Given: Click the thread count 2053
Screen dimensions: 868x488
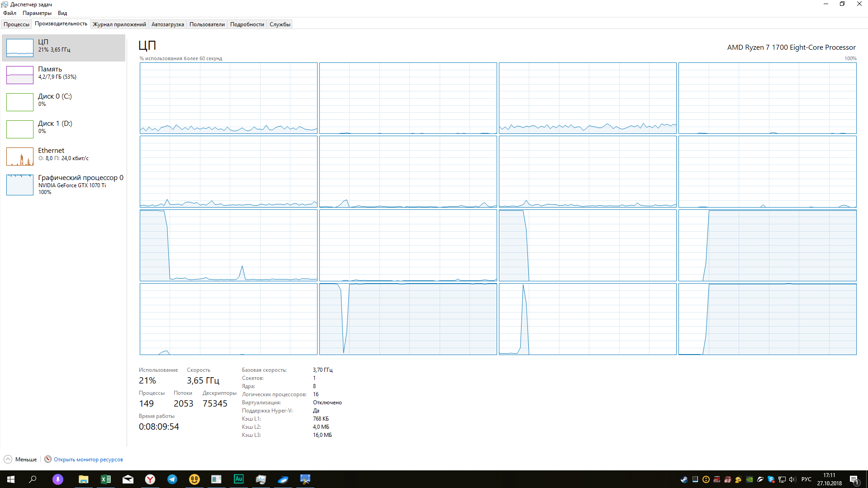Looking at the screenshot, I should (x=183, y=403).
